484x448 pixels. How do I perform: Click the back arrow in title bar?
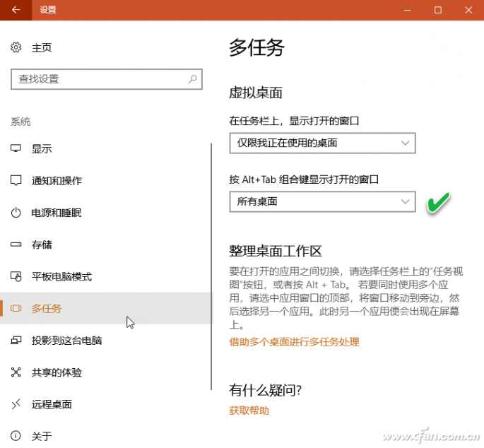point(16,10)
